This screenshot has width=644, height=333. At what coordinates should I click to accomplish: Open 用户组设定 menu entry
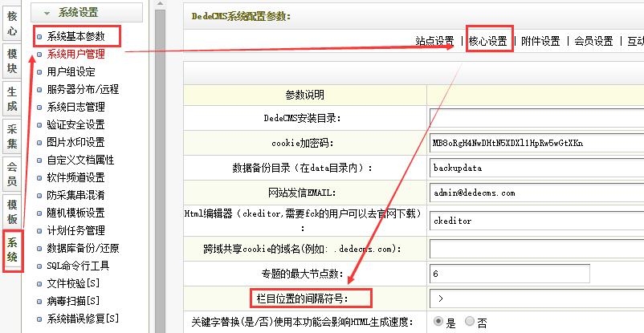click(x=71, y=72)
